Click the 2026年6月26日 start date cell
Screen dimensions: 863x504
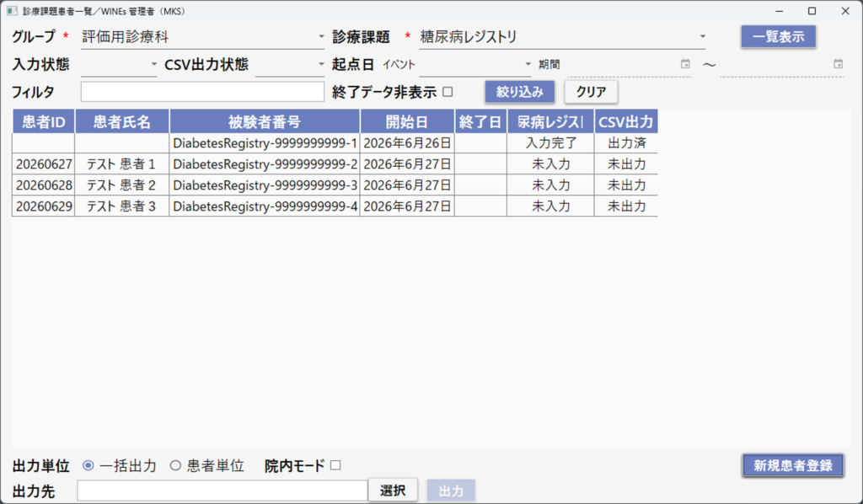(407, 143)
